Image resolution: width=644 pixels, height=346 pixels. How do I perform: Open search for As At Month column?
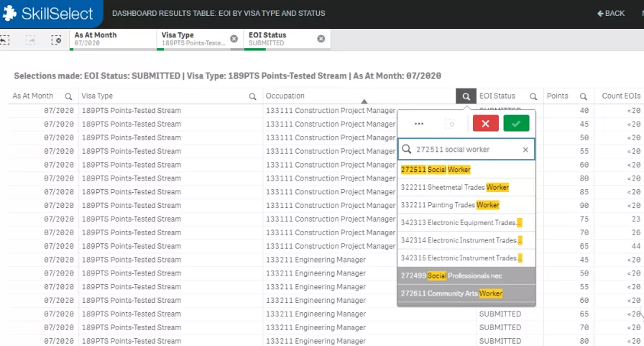(68, 96)
